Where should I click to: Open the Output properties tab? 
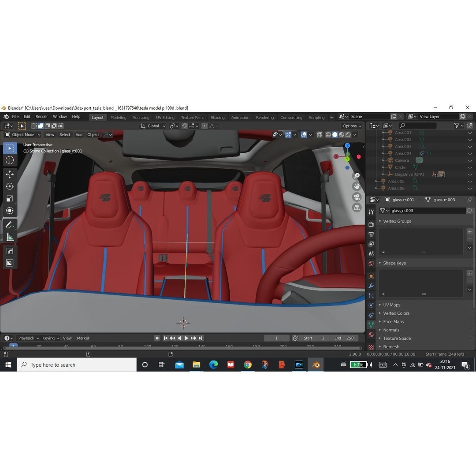point(371,234)
